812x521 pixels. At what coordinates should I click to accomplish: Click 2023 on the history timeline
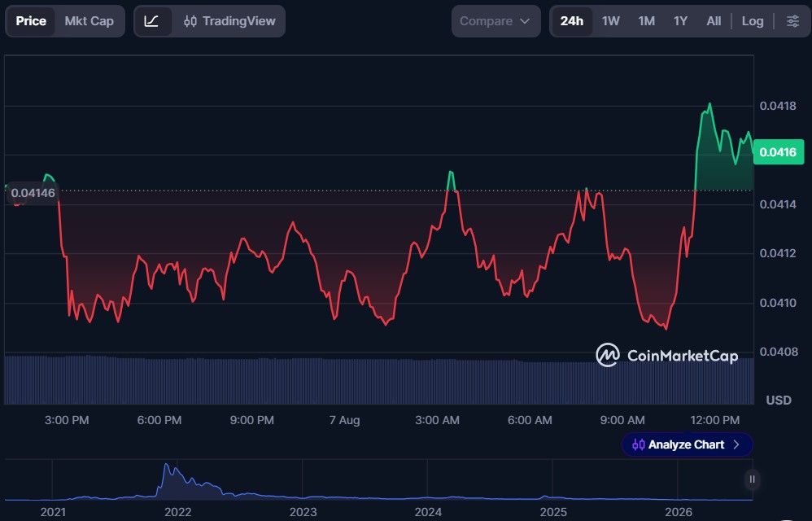pyautogui.click(x=303, y=512)
